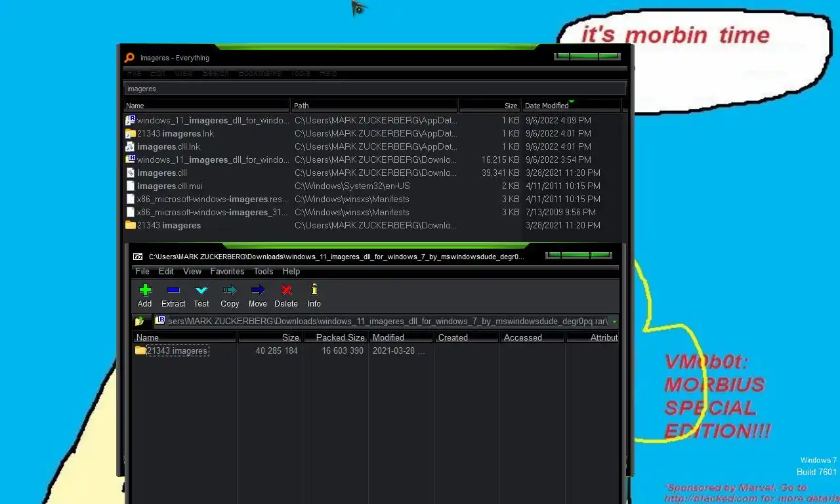Click the Everything magnifier title icon
This screenshot has width=840, height=504.
129,58
